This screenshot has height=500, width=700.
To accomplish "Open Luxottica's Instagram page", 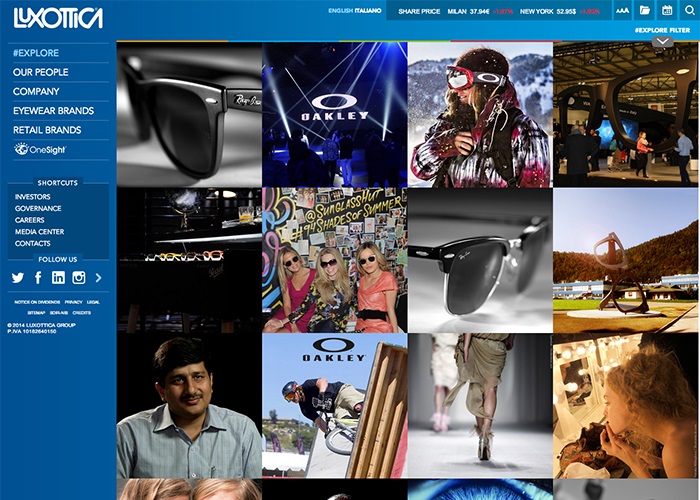I will [x=79, y=278].
